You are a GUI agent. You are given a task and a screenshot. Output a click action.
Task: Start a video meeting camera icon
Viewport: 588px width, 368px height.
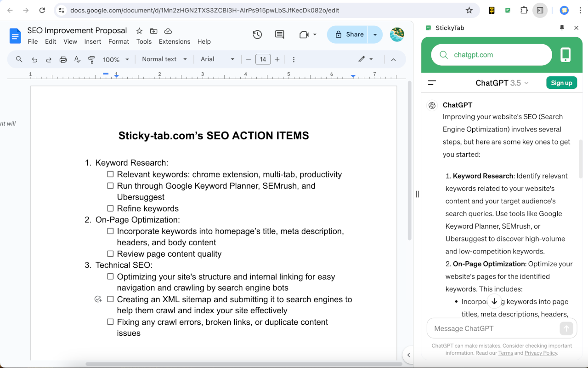pyautogui.click(x=304, y=34)
